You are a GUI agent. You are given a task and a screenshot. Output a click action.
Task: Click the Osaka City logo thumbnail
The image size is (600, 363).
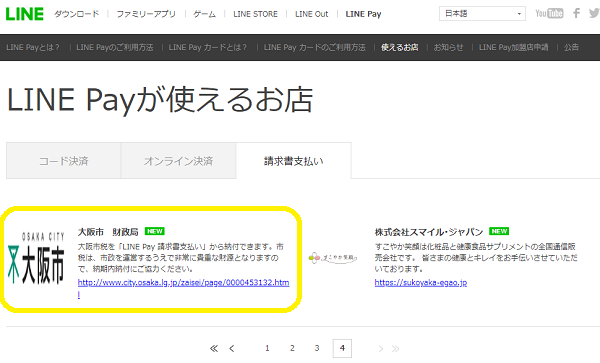click(x=36, y=258)
